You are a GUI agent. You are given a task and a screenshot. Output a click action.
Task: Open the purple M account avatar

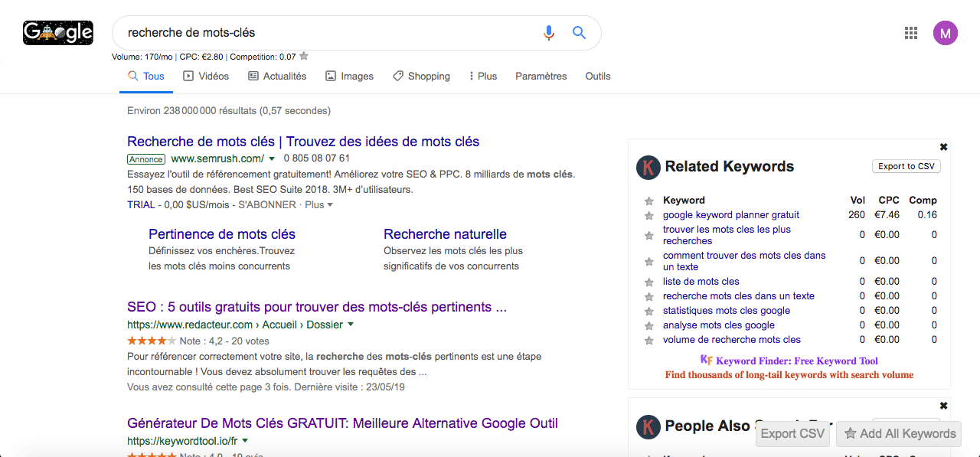point(946,33)
